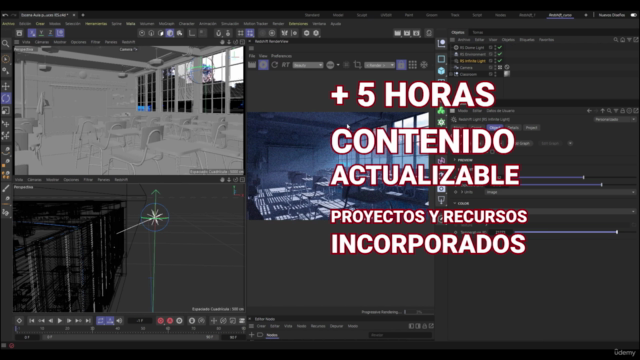Open the Crear menu
640x360 pixels.
point(40,24)
